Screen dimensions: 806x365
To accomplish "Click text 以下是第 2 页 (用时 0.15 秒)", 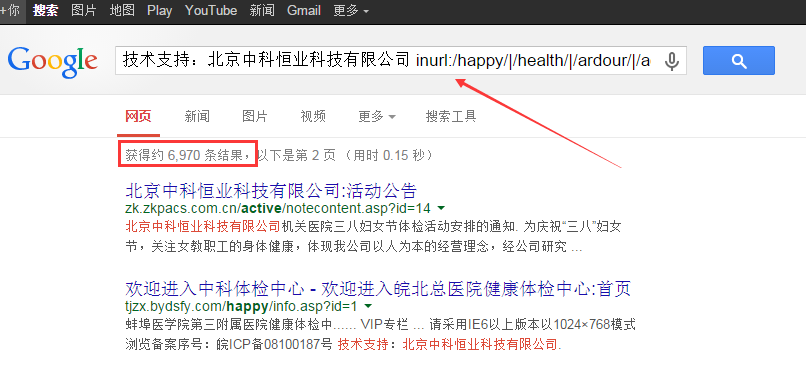I will click(345, 154).
